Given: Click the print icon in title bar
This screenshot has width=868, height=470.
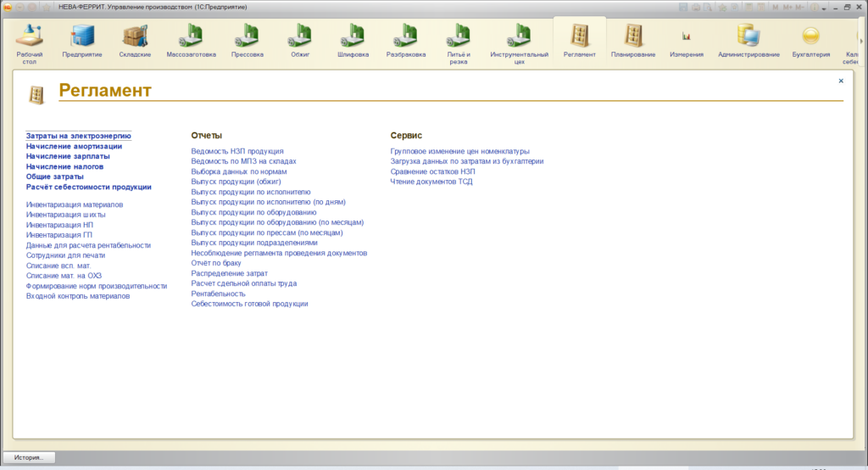Looking at the screenshot, I should (696, 7).
